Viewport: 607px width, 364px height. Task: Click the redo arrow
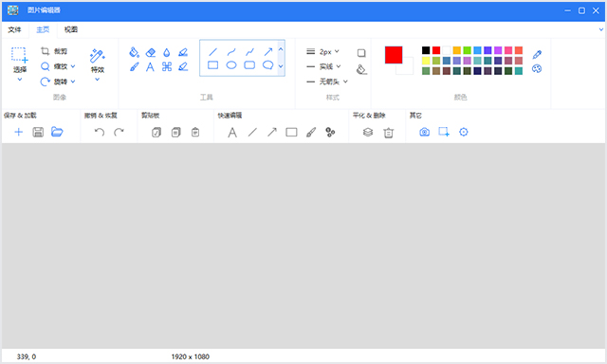tap(119, 133)
